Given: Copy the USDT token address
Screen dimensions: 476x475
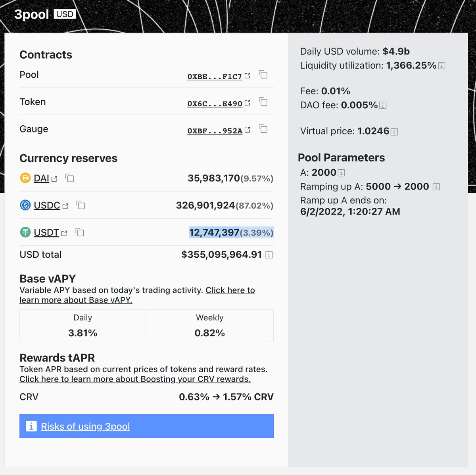Looking at the screenshot, I should pos(80,232).
